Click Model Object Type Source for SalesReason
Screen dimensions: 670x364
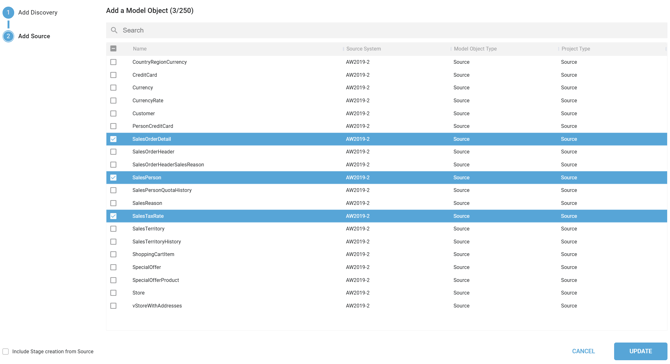[461, 203]
